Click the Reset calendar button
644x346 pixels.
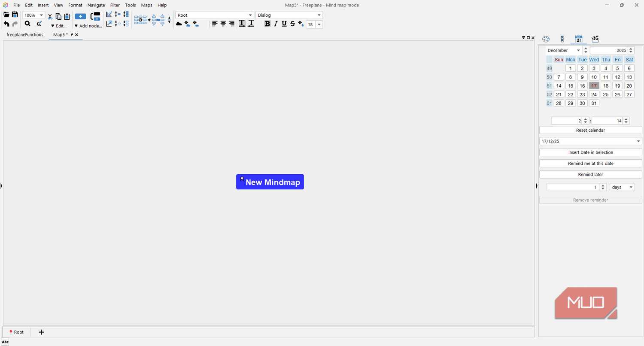591,130
